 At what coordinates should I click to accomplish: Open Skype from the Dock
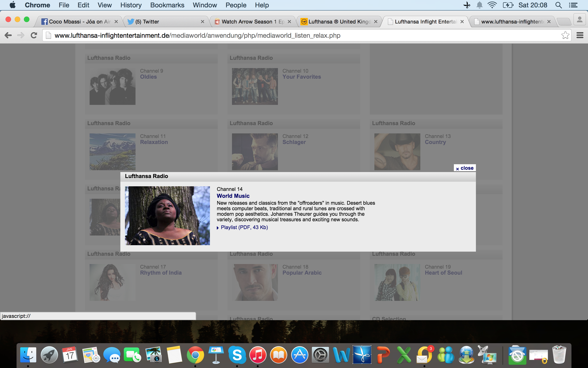pyautogui.click(x=237, y=355)
